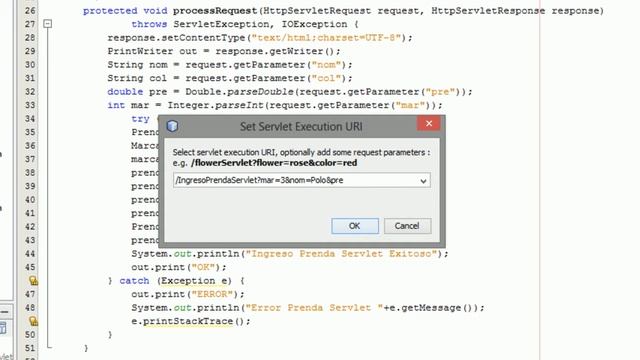Click line number 44 in the gutter
The height and width of the screenshot is (360, 640).
tap(30, 253)
